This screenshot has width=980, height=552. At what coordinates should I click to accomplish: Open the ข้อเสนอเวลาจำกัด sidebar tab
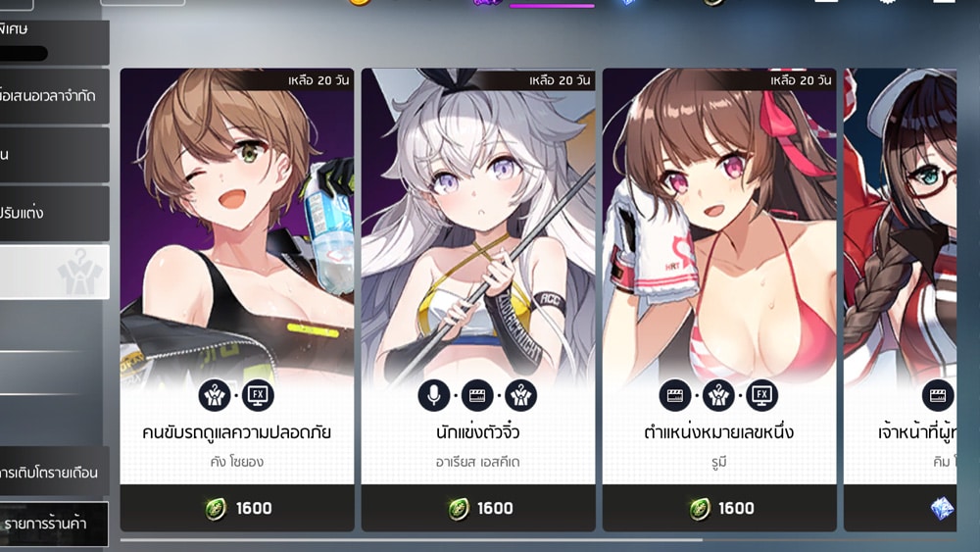pos(54,96)
